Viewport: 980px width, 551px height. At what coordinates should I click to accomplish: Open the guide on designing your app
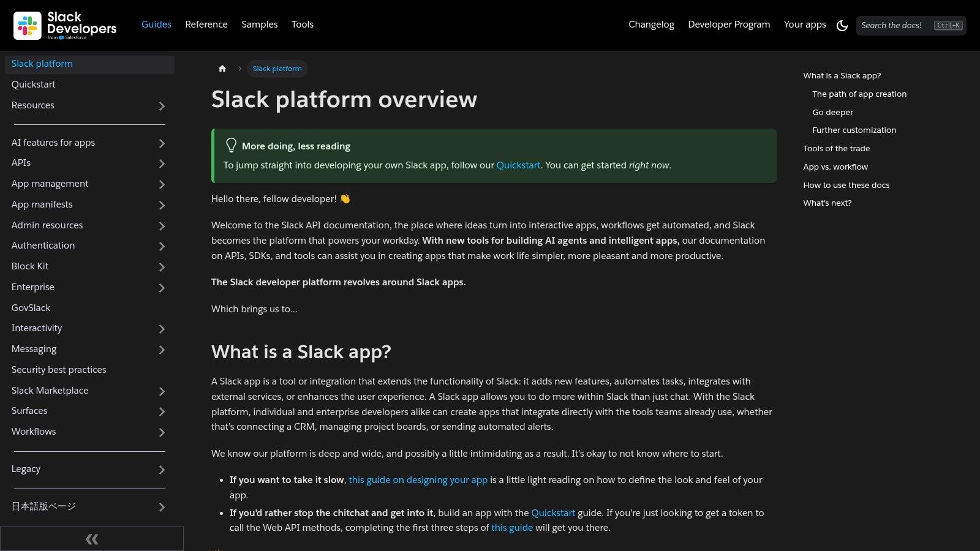pos(418,480)
